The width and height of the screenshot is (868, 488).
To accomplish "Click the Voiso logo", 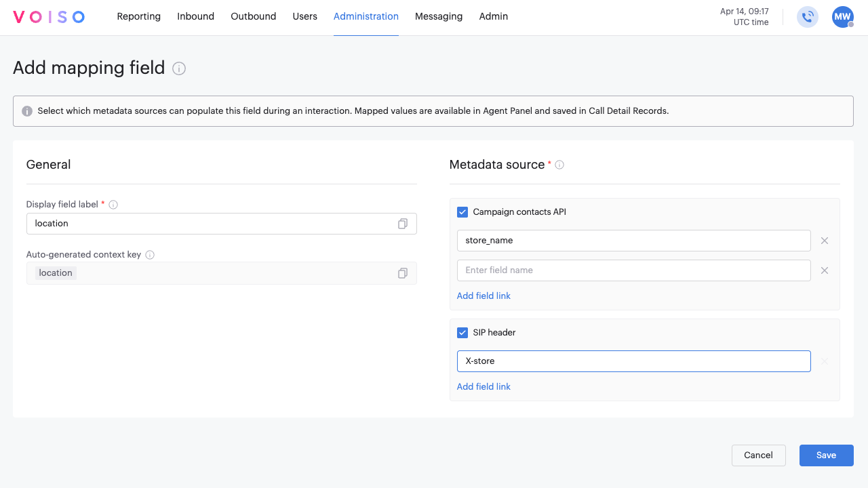I will (x=49, y=17).
